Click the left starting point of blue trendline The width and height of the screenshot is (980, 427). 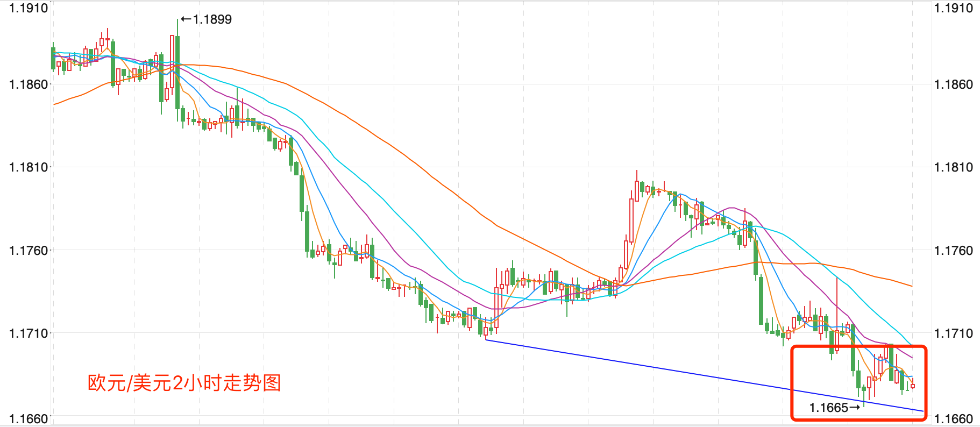click(x=486, y=340)
